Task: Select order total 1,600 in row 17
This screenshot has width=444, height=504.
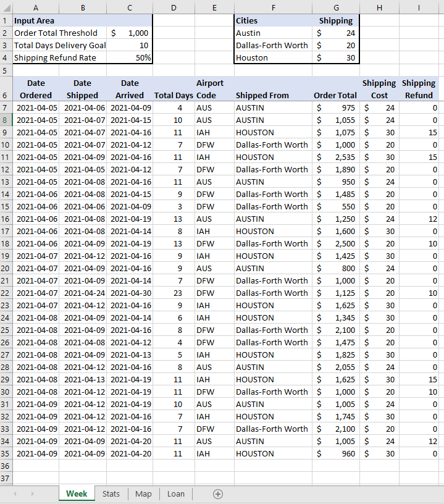Action: tap(336, 232)
